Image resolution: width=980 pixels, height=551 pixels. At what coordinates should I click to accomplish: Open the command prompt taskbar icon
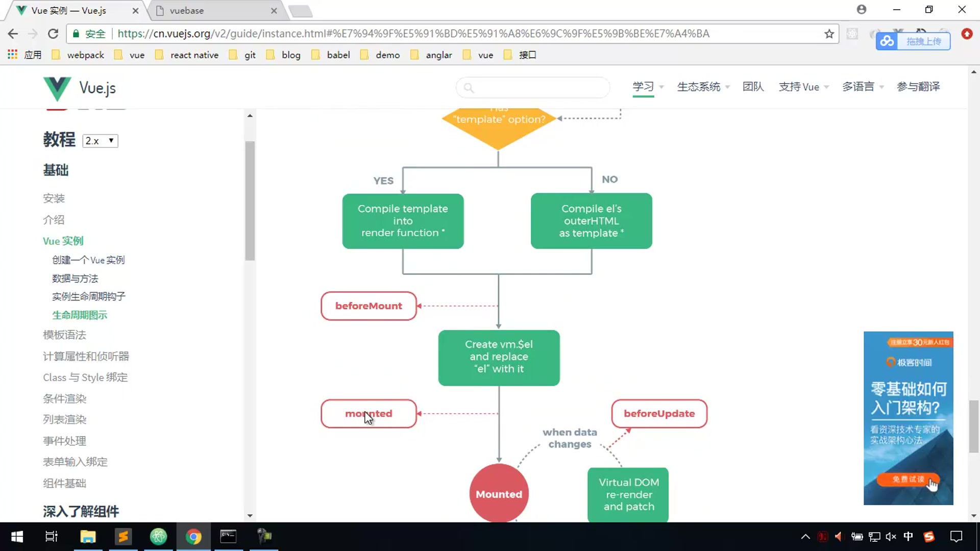[x=228, y=537]
